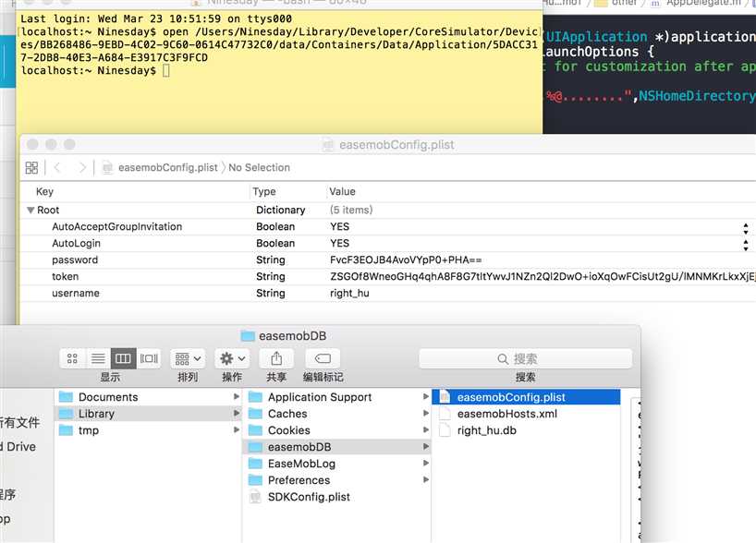Collapse the Root disclosure triangle
This screenshot has height=543, width=756.
30,210
